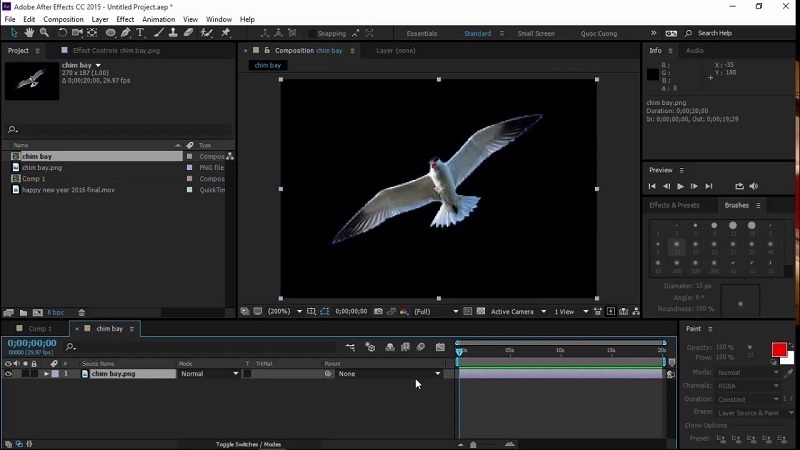Switch to the Quoc Cuong workspace
Image resolution: width=800 pixels, height=450 pixels.
(x=598, y=33)
